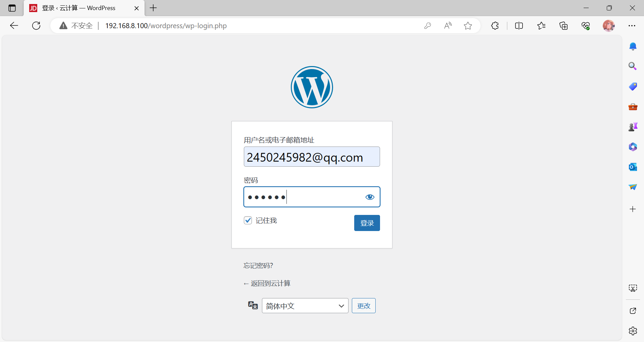This screenshot has height=342, width=644.
Task: Click the username or email input field
Action: pyautogui.click(x=312, y=157)
